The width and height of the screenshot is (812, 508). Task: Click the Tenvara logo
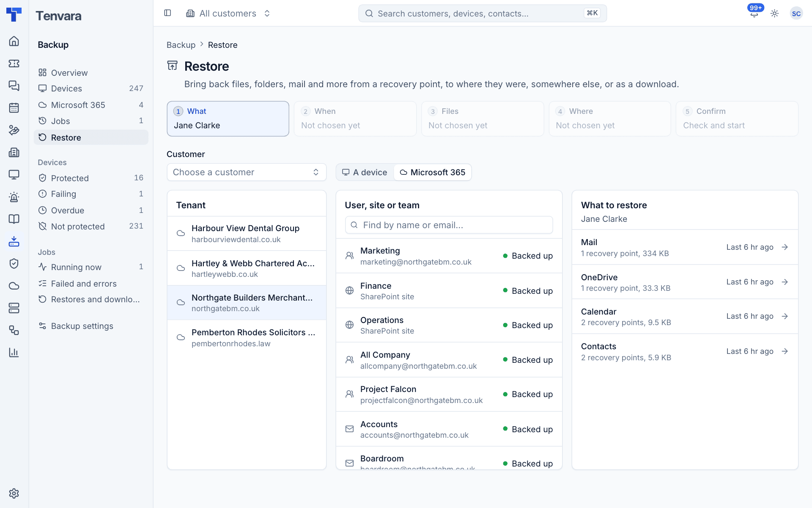[x=14, y=14]
